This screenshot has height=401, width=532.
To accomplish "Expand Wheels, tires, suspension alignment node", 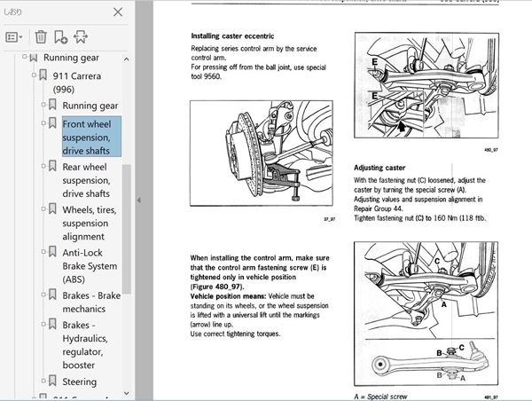I will [43, 208].
